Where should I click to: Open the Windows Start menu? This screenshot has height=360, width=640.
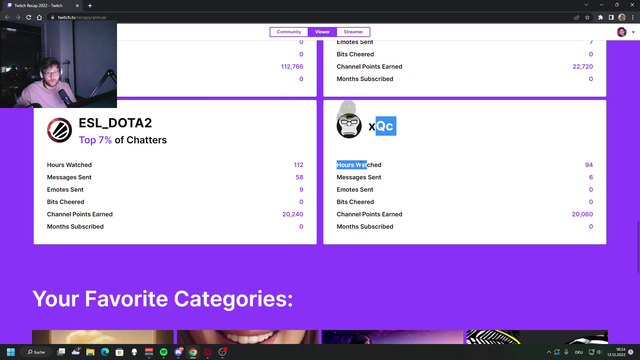coord(11,352)
